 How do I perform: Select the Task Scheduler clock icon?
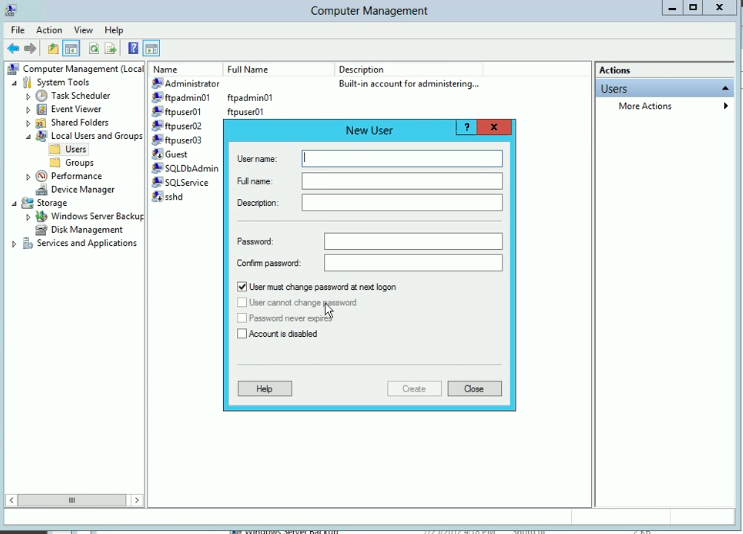coord(42,96)
